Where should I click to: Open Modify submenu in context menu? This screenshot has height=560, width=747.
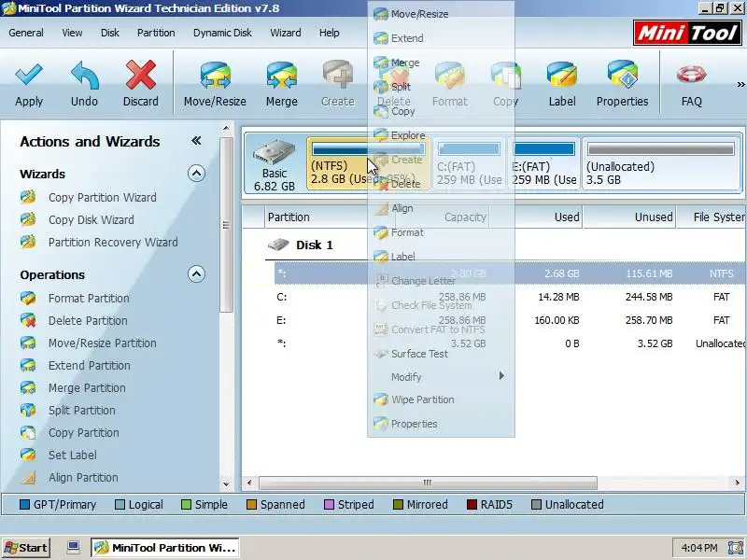click(441, 377)
